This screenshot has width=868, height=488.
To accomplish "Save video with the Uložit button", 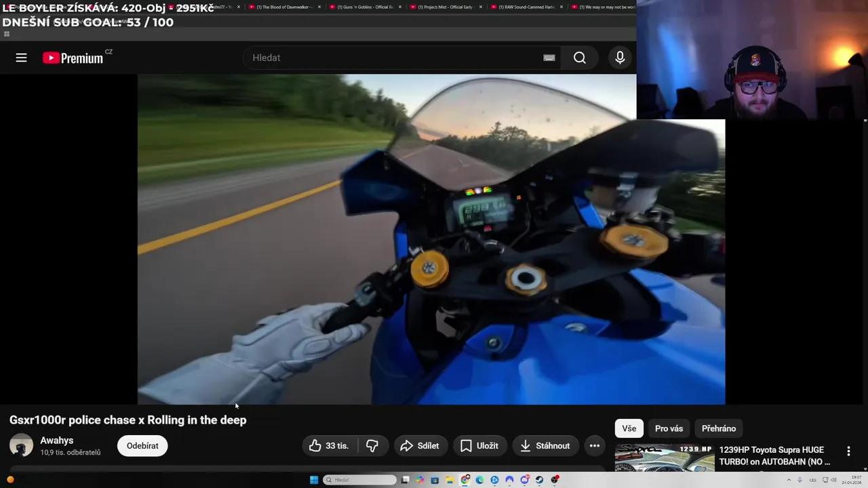I will (x=479, y=445).
